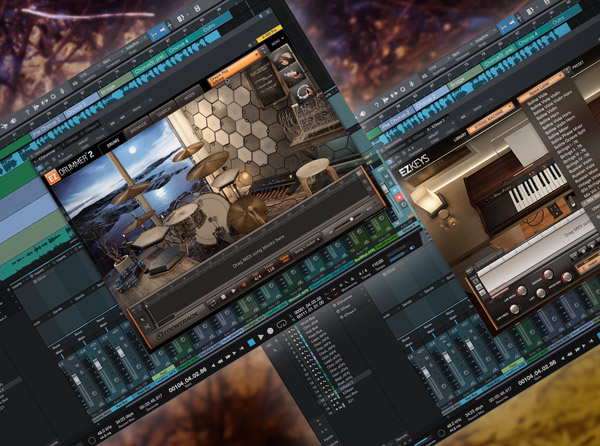Click the Toontrack logo in EZdrummer
600x446 pixels.
coord(179,325)
